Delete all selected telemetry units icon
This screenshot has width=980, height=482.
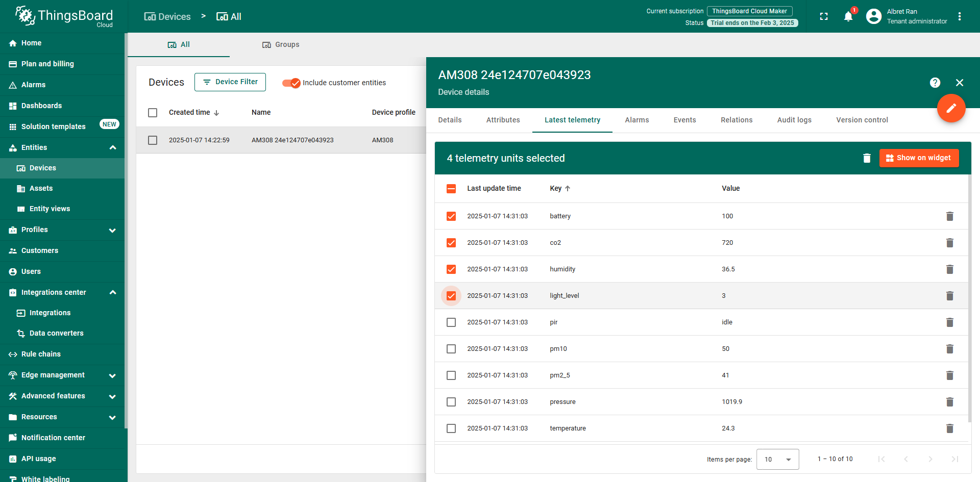click(867, 158)
